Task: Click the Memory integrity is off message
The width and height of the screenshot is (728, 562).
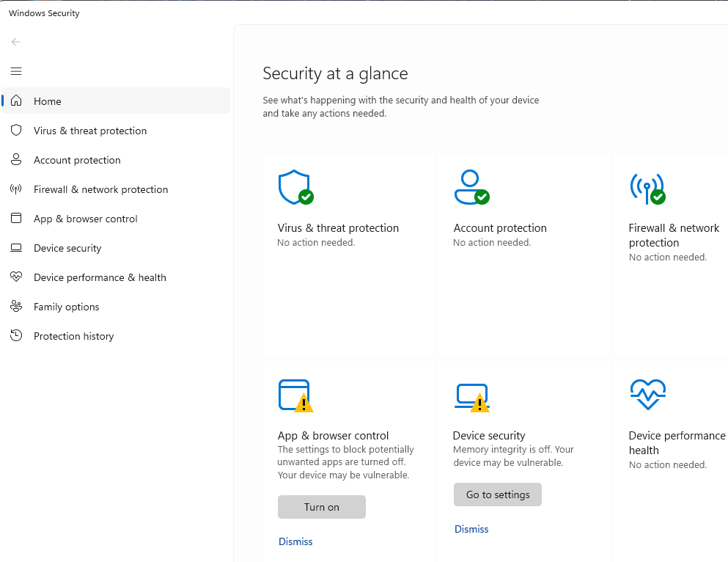Action: (513, 456)
